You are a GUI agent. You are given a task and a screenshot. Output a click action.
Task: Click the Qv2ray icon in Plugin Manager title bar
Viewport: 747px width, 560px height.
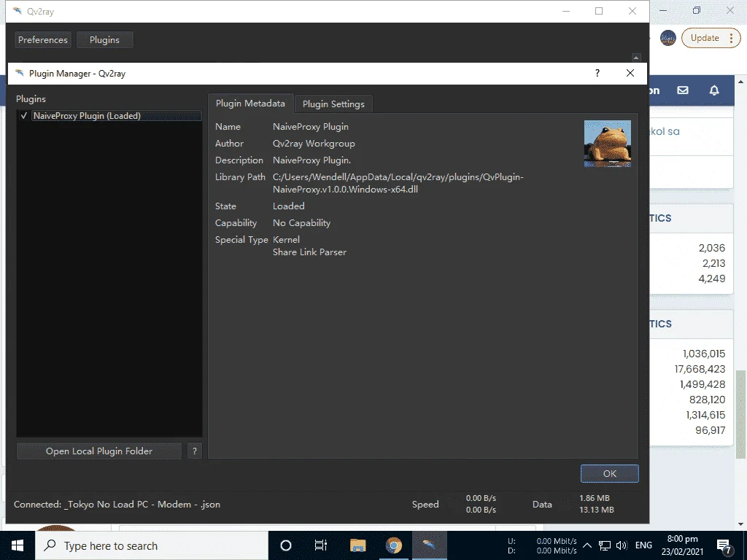[x=20, y=73]
